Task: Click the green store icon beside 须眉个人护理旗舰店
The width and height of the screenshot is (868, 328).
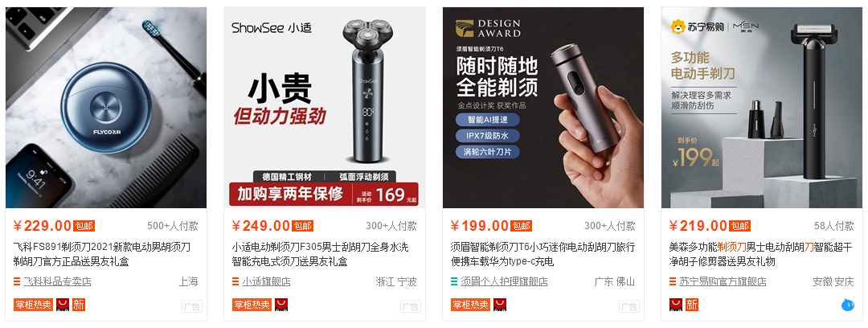Action: click(x=454, y=281)
